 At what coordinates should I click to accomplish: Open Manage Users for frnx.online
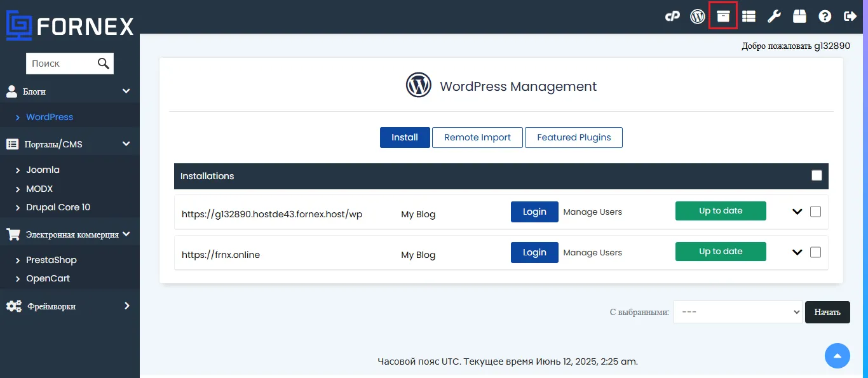coord(593,252)
